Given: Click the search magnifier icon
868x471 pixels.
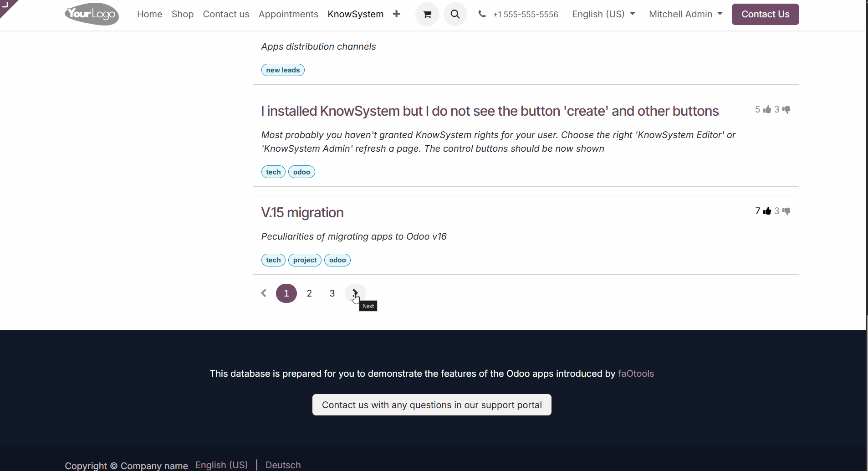Looking at the screenshot, I should point(455,14).
